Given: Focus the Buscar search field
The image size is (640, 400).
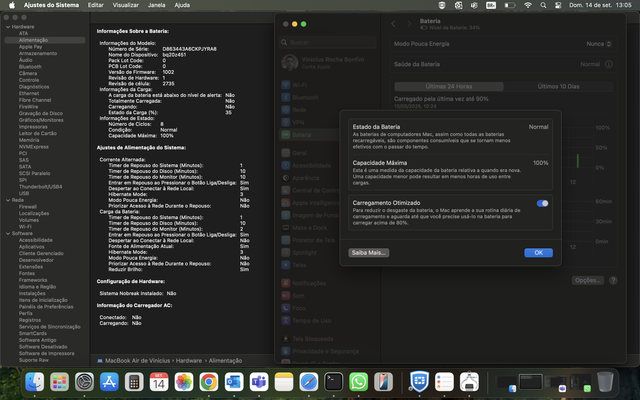Looking at the screenshot, I should coord(328,42).
